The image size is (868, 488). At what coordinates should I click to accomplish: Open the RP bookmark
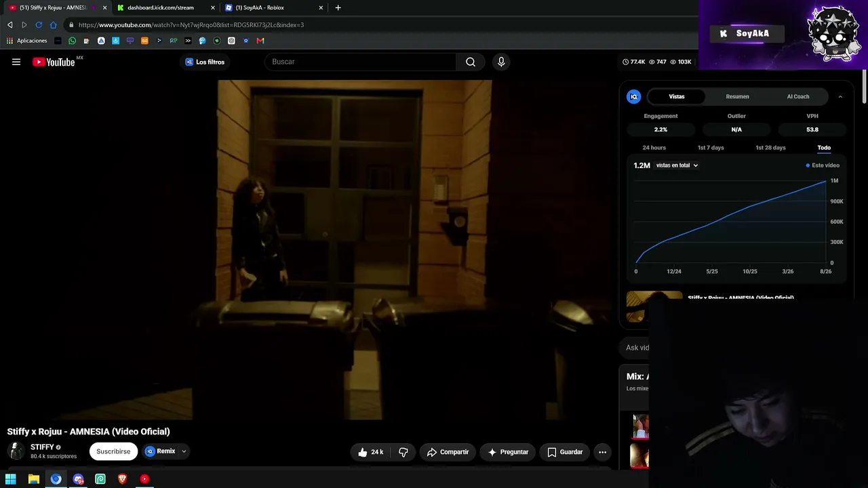click(174, 41)
